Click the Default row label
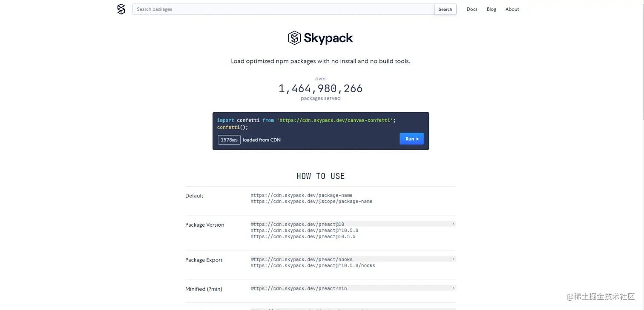 tap(194, 196)
